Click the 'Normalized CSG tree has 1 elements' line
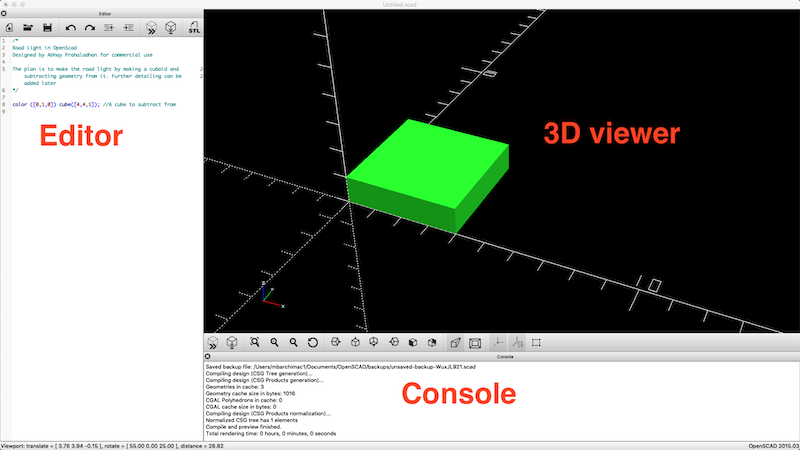The width and height of the screenshot is (800, 450). [x=252, y=420]
